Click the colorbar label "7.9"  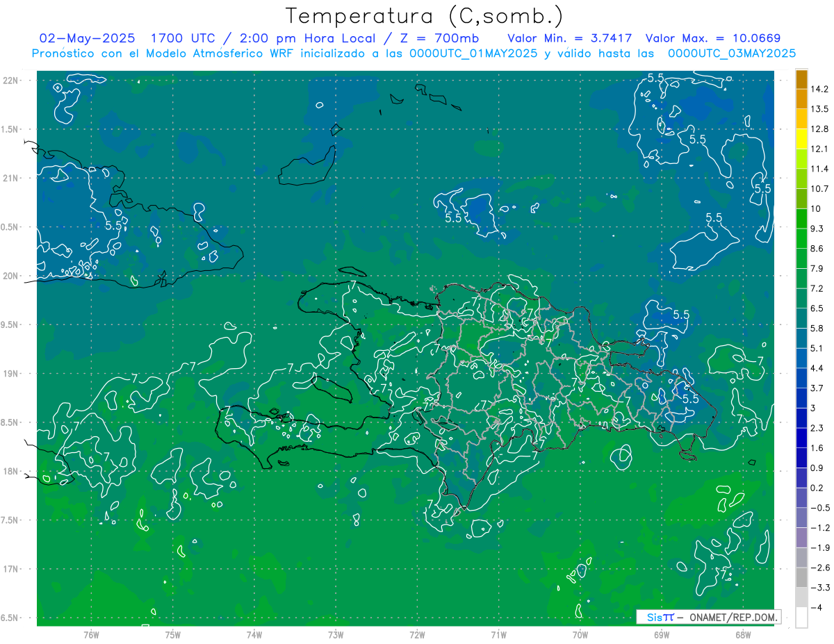tap(817, 268)
